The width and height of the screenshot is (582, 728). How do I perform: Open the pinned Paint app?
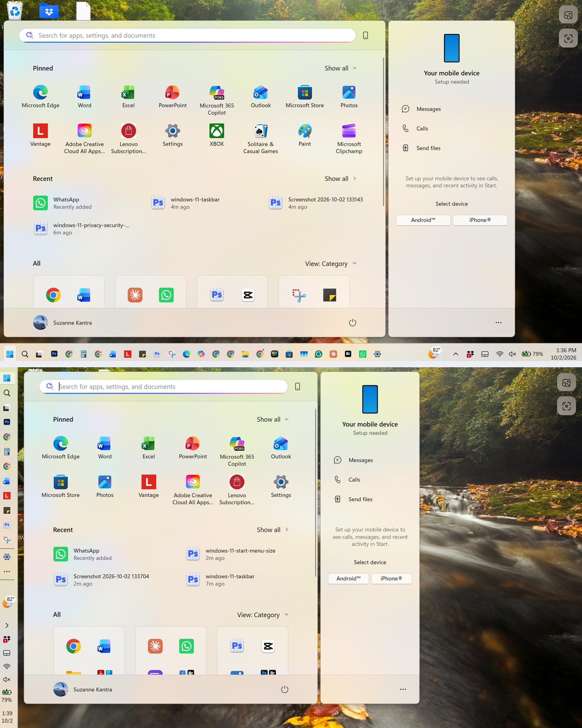pyautogui.click(x=304, y=135)
